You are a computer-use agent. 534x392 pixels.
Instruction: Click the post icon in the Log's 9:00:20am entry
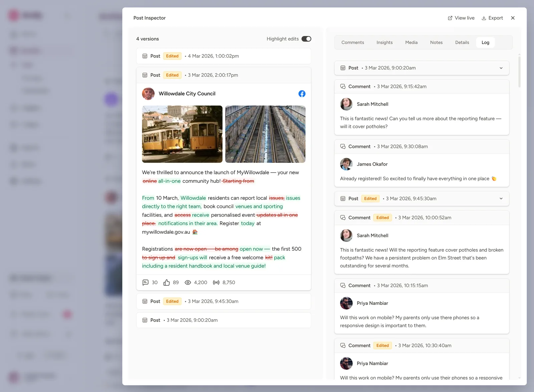click(x=343, y=68)
